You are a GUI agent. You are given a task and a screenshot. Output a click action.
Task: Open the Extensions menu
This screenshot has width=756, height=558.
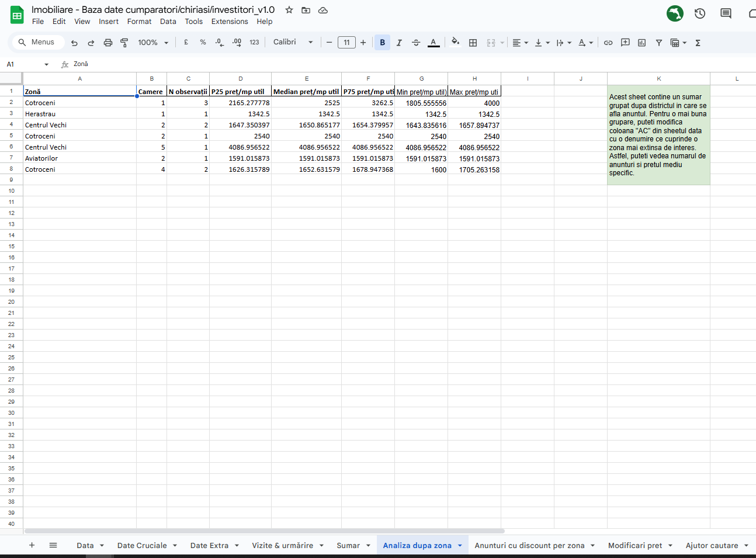pos(230,22)
